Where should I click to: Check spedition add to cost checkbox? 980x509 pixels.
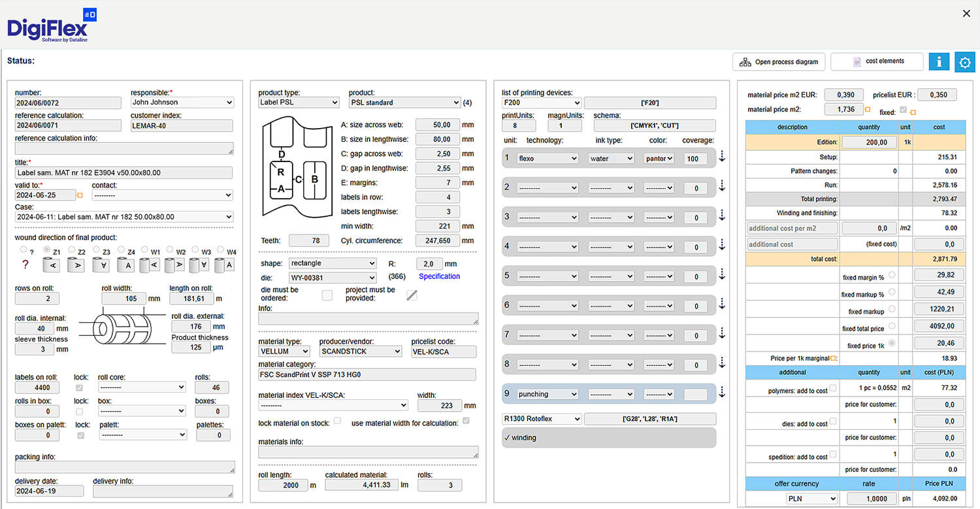pyautogui.click(x=833, y=454)
